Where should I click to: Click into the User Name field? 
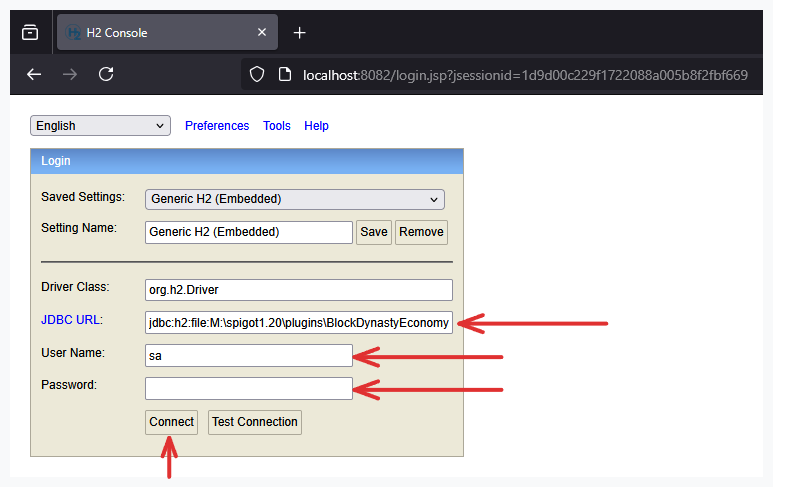[249, 355]
